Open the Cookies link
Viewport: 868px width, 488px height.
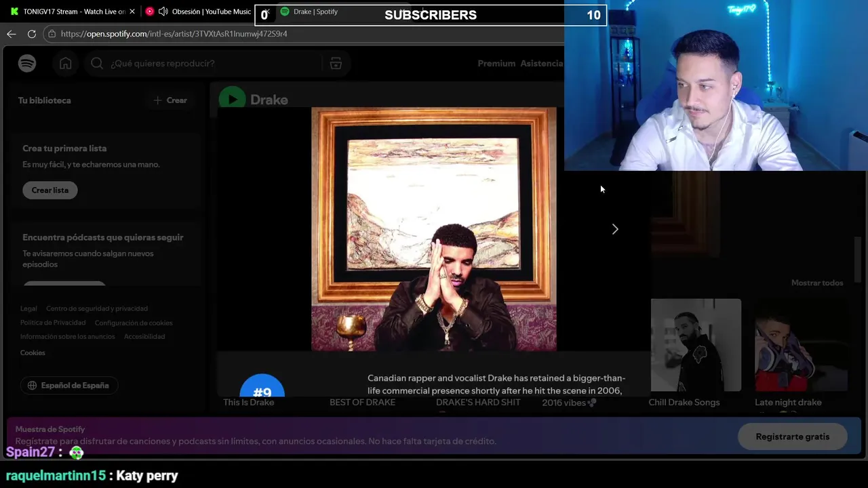pyautogui.click(x=33, y=352)
